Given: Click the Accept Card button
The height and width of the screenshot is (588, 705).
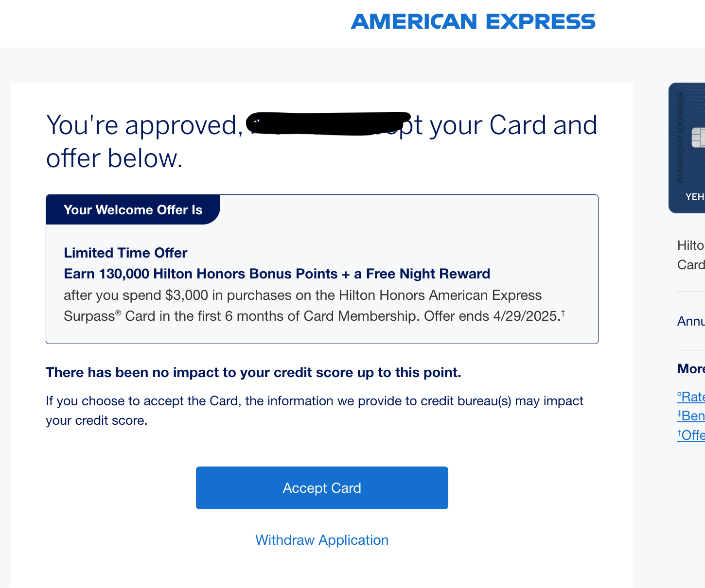Looking at the screenshot, I should pos(322,488).
